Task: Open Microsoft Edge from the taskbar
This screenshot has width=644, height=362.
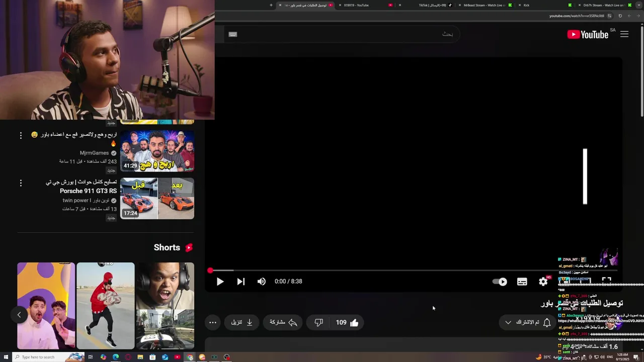Action: (116, 357)
